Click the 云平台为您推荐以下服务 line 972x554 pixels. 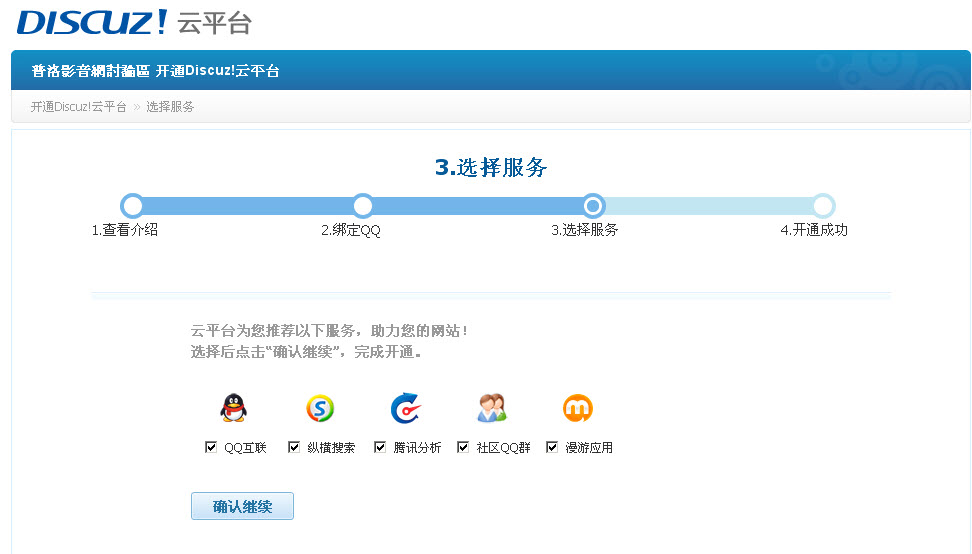(329, 331)
